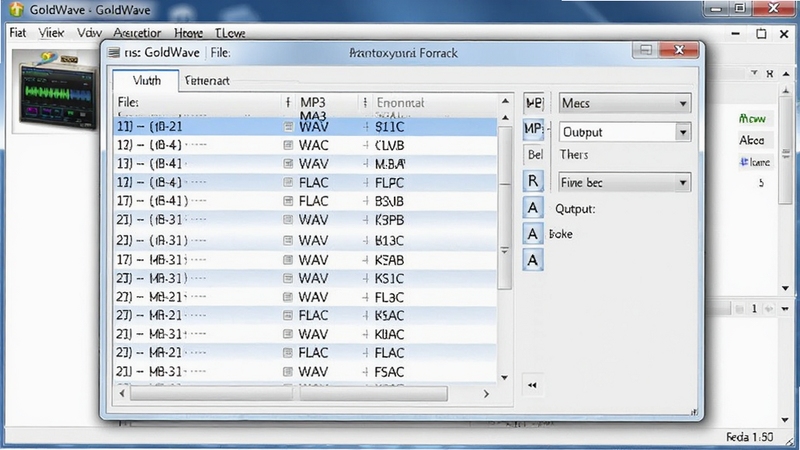800x450 pixels.
Task: Click the dialog icon left of 'ris: GoldWave'
Action: (x=114, y=53)
